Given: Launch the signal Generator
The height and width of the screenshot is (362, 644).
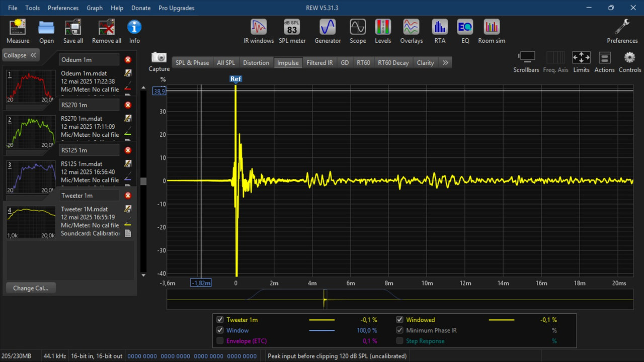Looking at the screenshot, I should click(x=328, y=27).
